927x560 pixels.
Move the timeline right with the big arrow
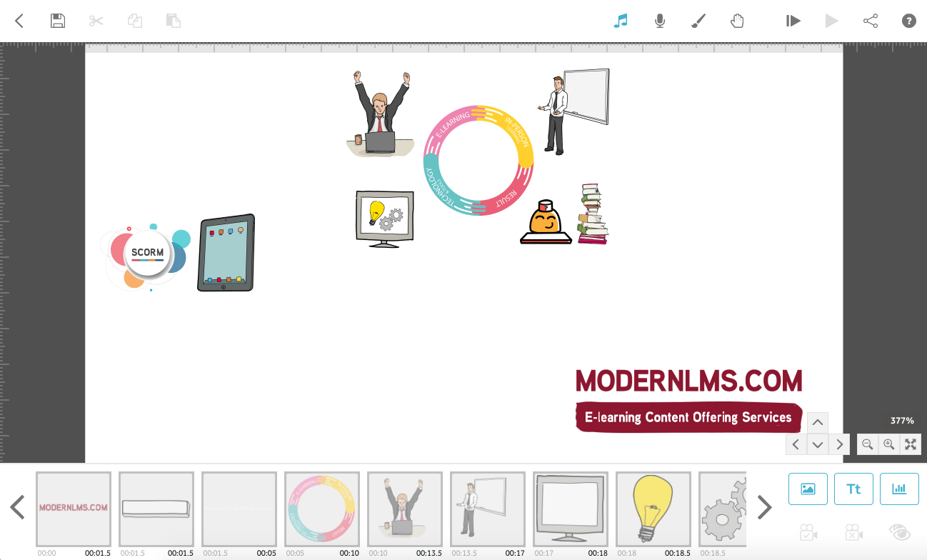(x=765, y=507)
